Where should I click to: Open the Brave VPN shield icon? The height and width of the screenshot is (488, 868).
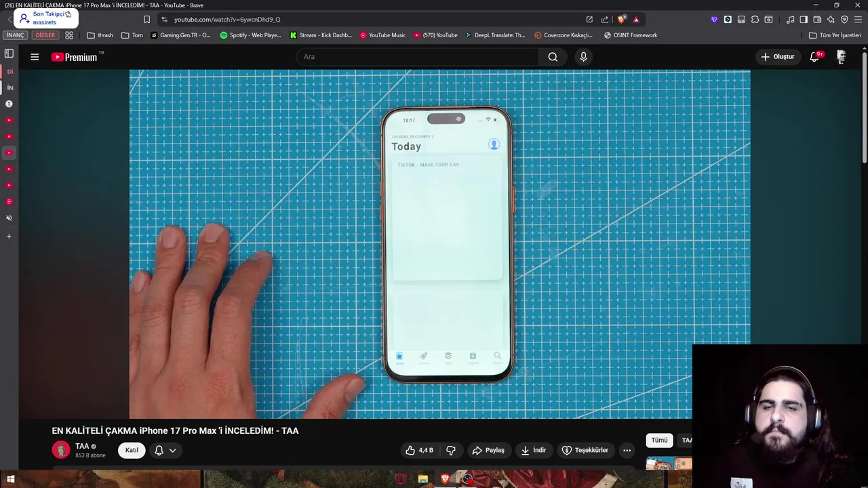coord(844,20)
